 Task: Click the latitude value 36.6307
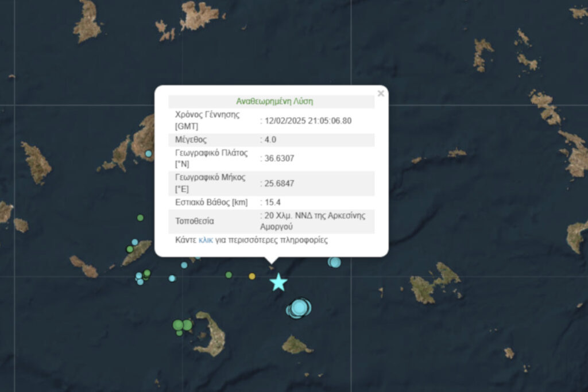tap(280, 158)
